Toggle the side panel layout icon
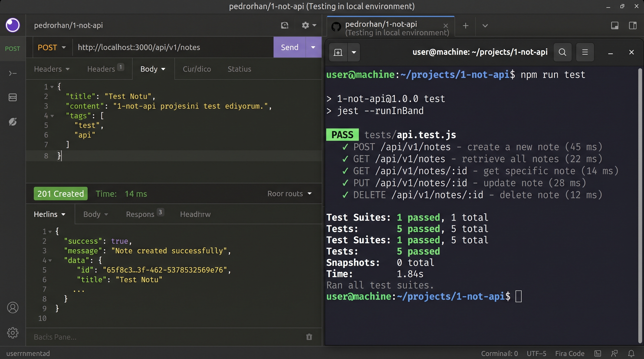The width and height of the screenshot is (644, 359). pyautogui.click(x=633, y=25)
